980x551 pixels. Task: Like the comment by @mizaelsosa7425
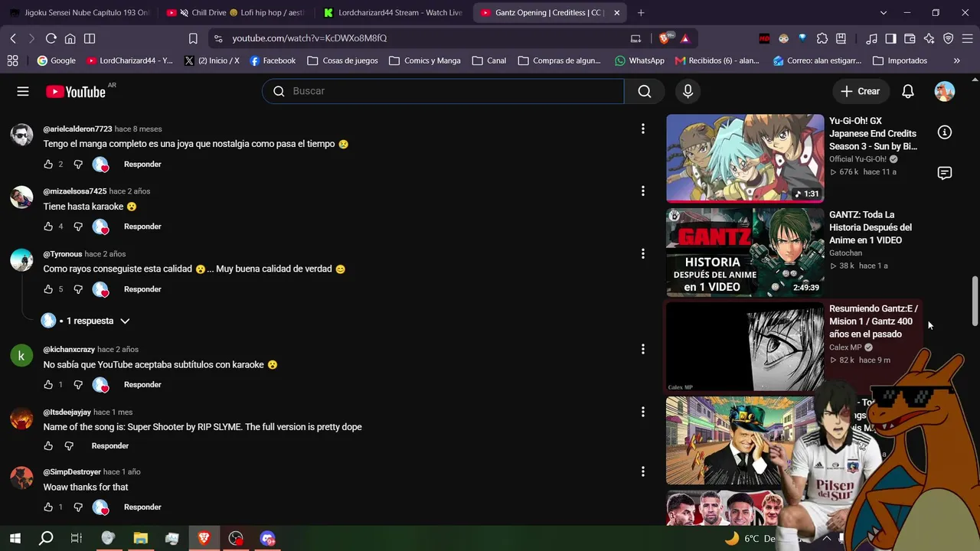coord(48,227)
